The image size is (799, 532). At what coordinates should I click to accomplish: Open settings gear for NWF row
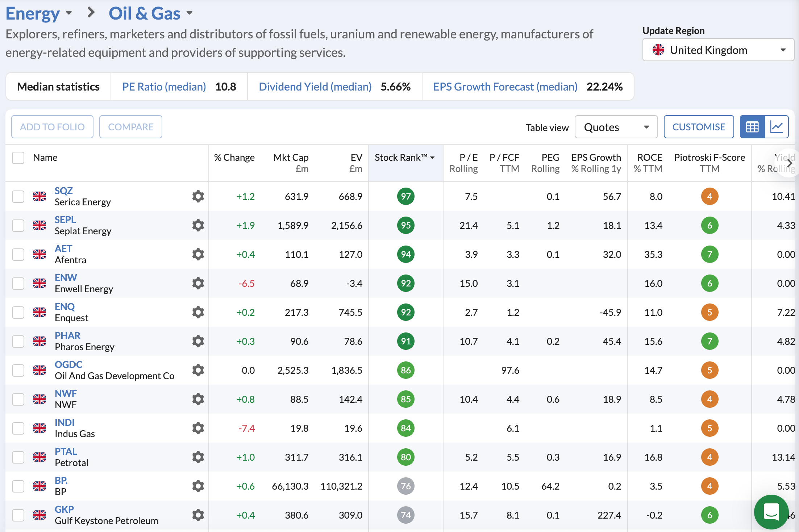(198, 399)
